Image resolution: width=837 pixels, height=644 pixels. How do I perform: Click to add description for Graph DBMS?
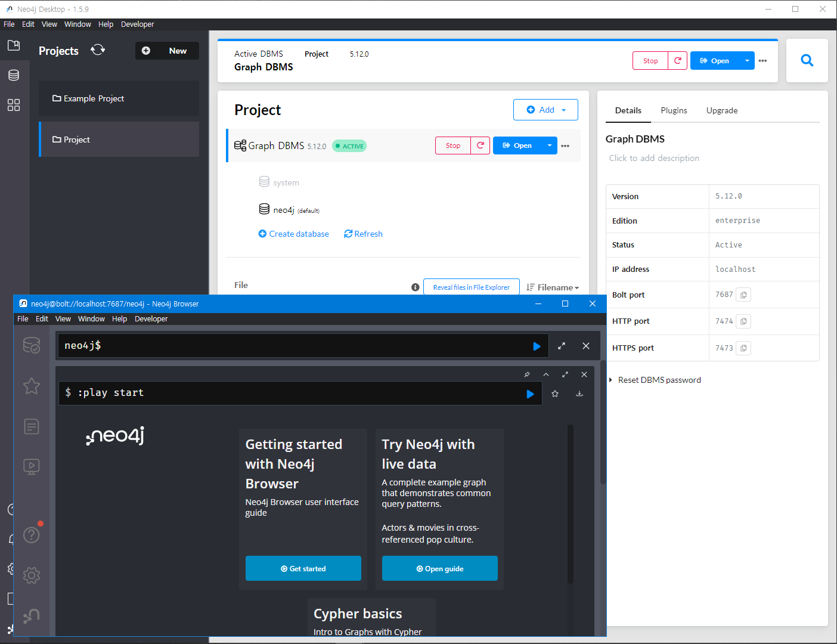654,158
